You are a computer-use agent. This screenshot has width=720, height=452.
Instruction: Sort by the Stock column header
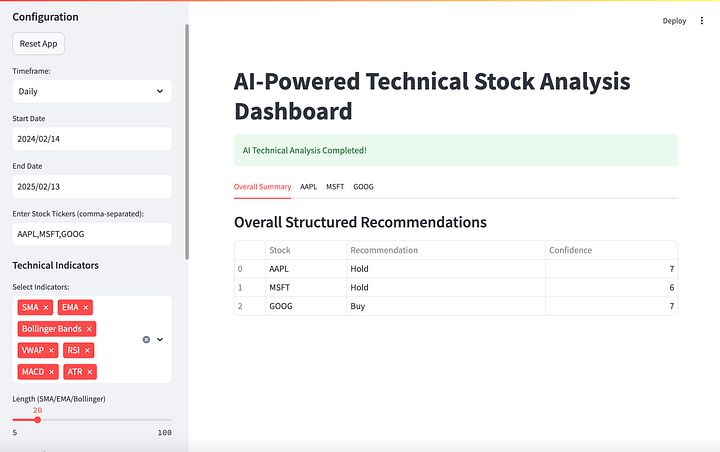coord(306,250)
